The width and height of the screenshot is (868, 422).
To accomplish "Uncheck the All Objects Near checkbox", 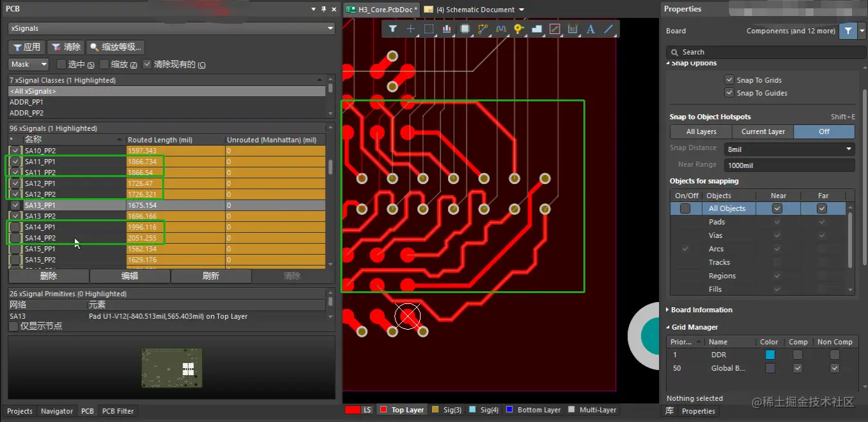I will pos(778,208).
